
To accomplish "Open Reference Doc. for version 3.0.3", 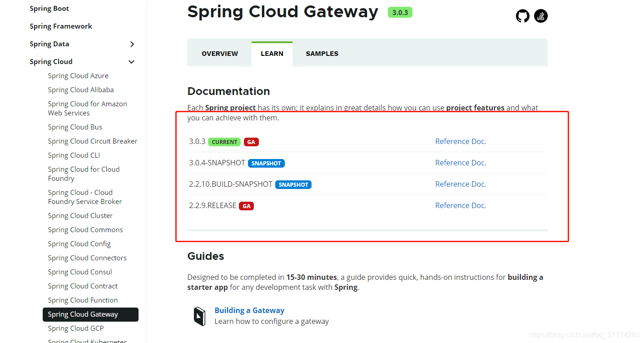I will click(461, 141).
